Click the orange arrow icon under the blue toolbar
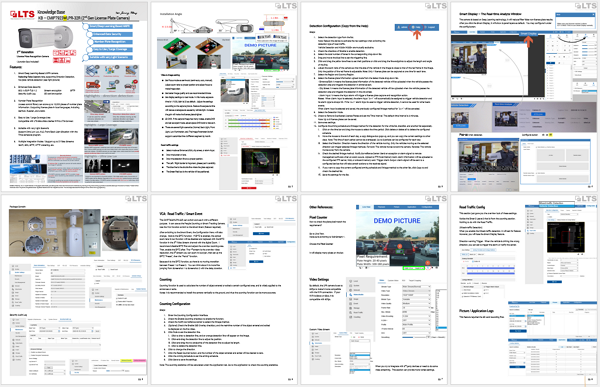Screen dimensions: 600x387 (417, 34)
